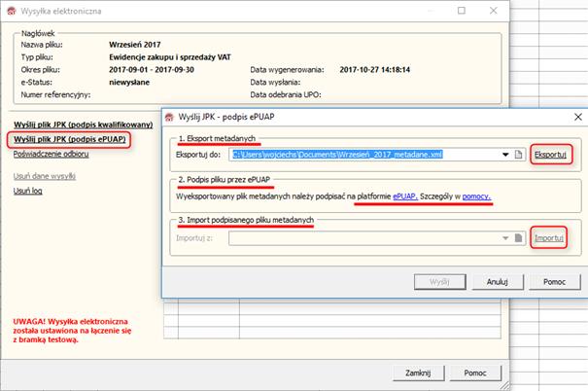Click Zamknij button in Wysyłka elektroniczna window
Image resolution: width=588 pixels, height=391 pixels.
click(418, 373)
